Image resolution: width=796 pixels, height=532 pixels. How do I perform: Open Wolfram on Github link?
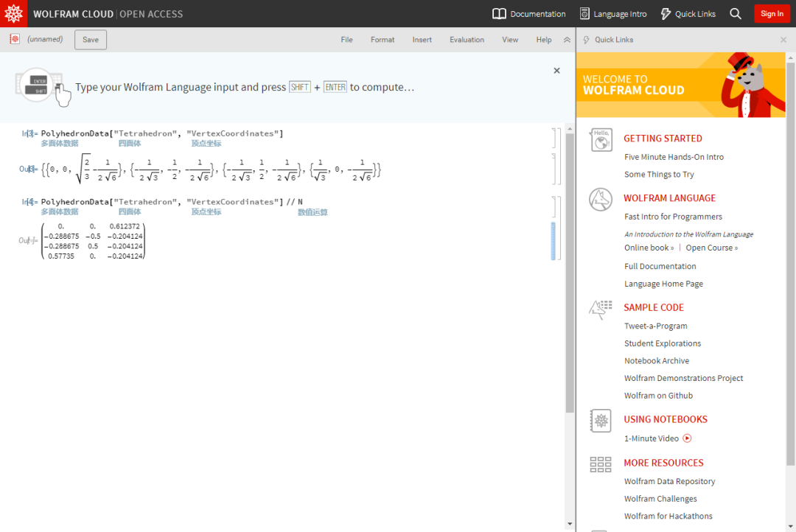pyautogui.click(x=658, y=396)
